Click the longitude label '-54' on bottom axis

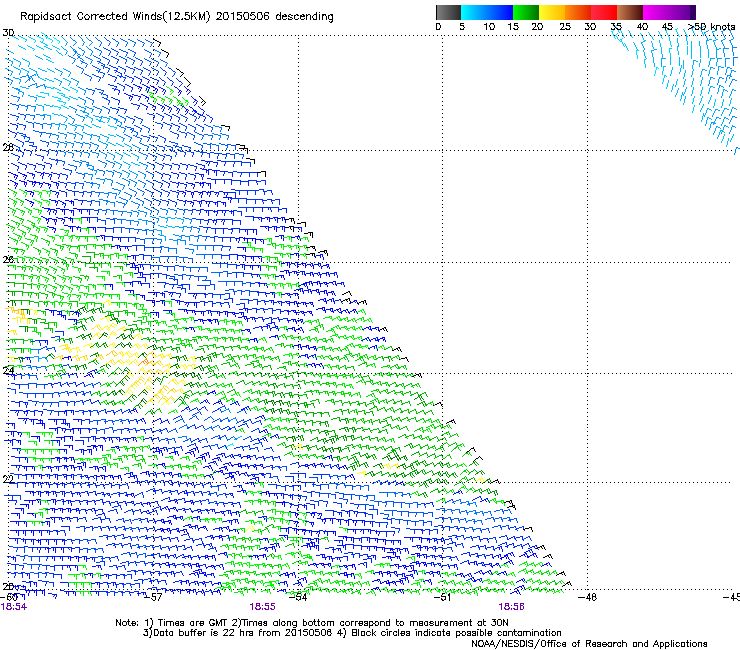point(299,597)
